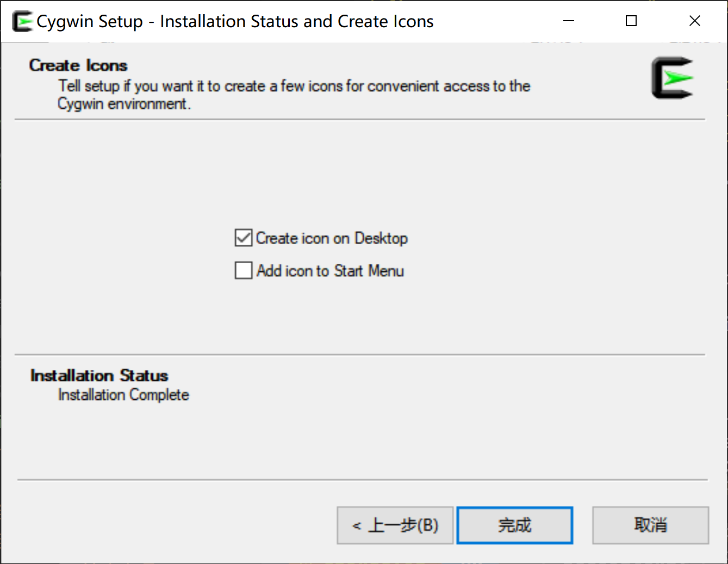Click the Installation Status heading
The width and height of the screenshot is (728, 564).
[99, 375]
